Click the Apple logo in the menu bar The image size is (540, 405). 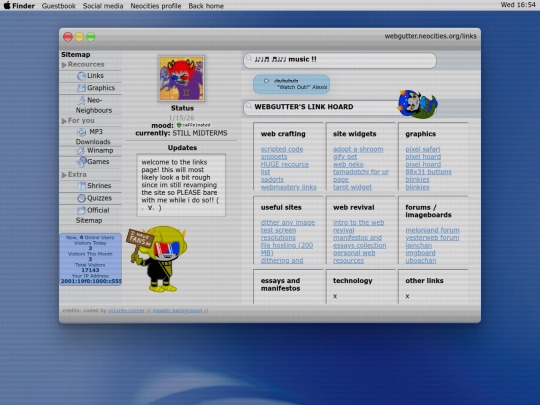(x=7, y=6)
